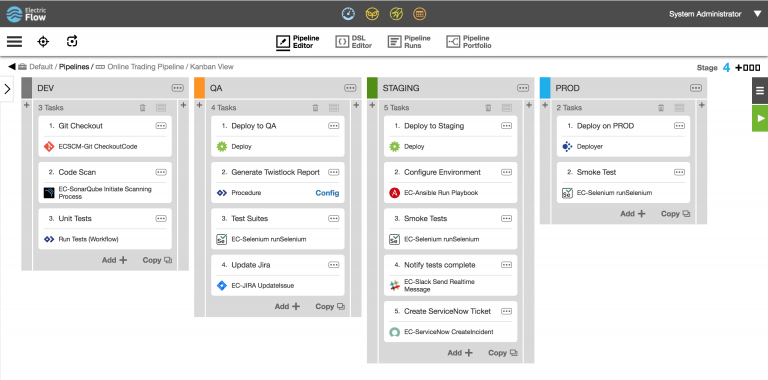Open Create ServiceNow Ticket task options
The image size is (768, 380).
(x=506, y=311)
